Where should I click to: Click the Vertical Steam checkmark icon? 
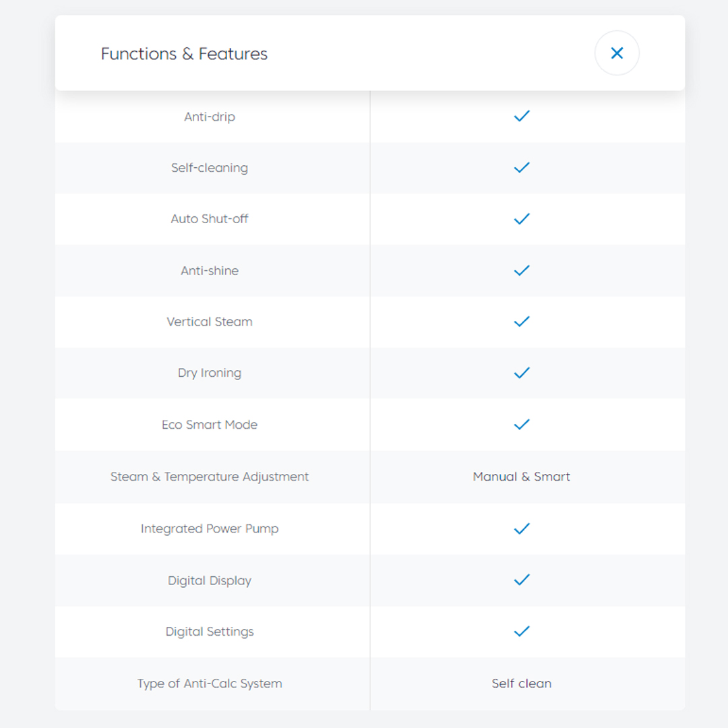click(x=522, y=322)
